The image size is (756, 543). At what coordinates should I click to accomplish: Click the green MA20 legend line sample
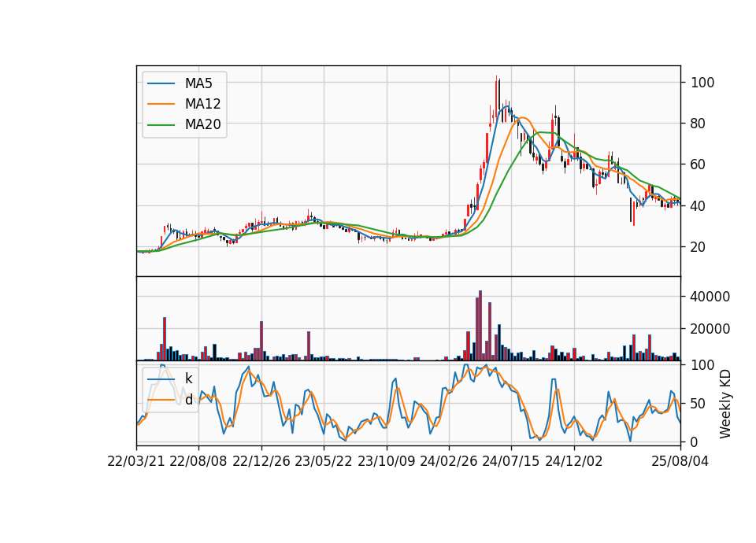click(161, 125)
